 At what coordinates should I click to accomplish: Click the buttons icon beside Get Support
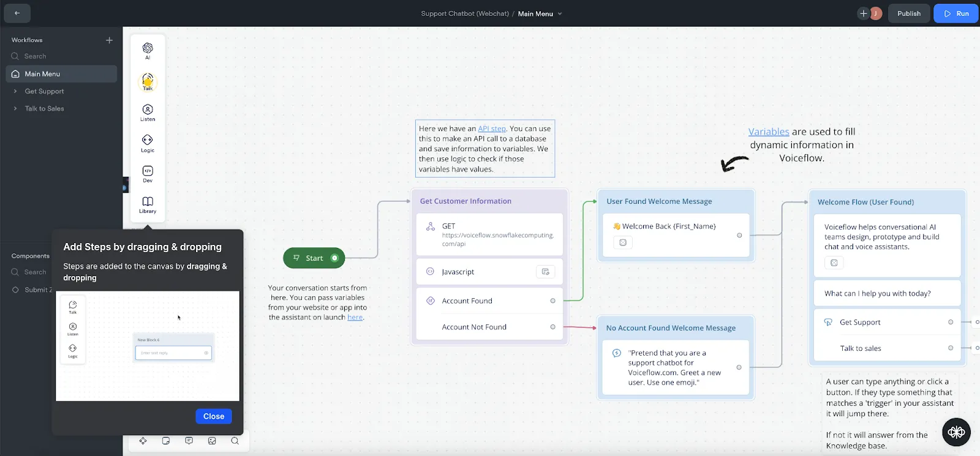[x=828, y=322]
